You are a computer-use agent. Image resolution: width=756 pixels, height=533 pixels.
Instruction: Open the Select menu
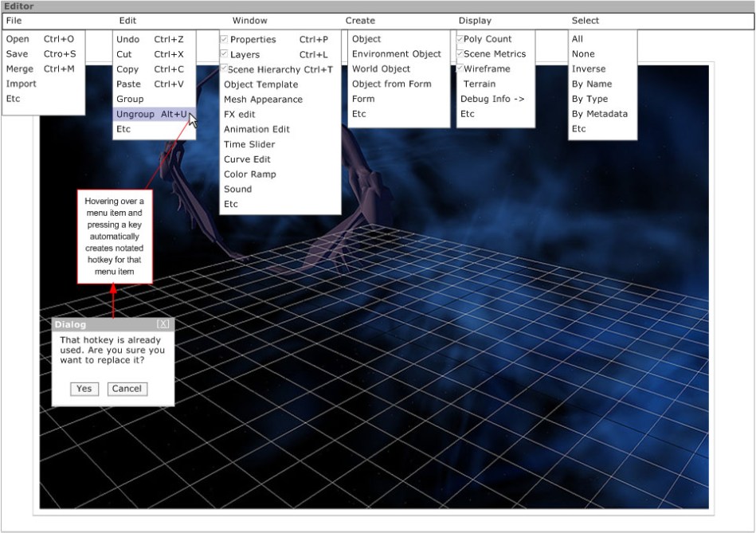point(585,21)
